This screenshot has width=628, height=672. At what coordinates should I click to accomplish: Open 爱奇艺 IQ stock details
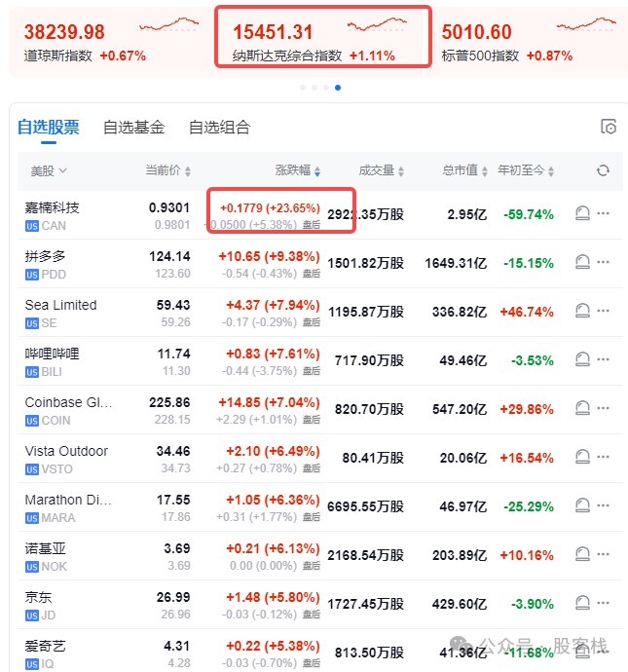pyautogui.click(x=46, y=654)
